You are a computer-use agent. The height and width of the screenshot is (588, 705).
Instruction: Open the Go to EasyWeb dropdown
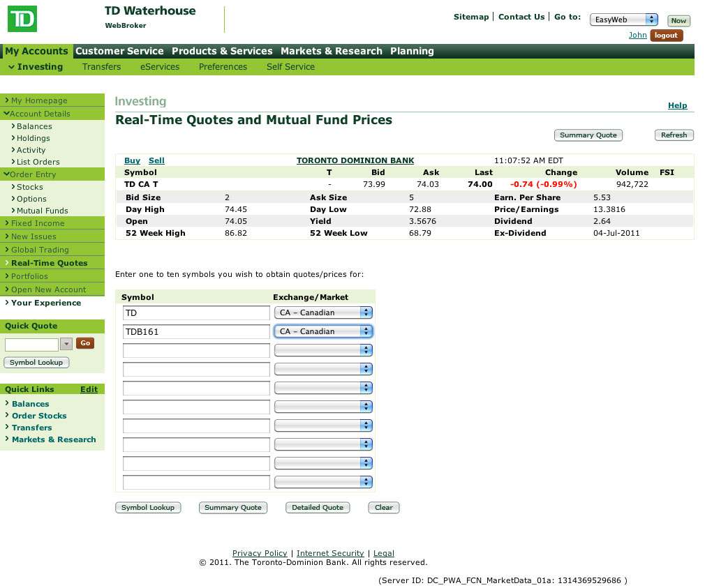[x=624, y=20]
